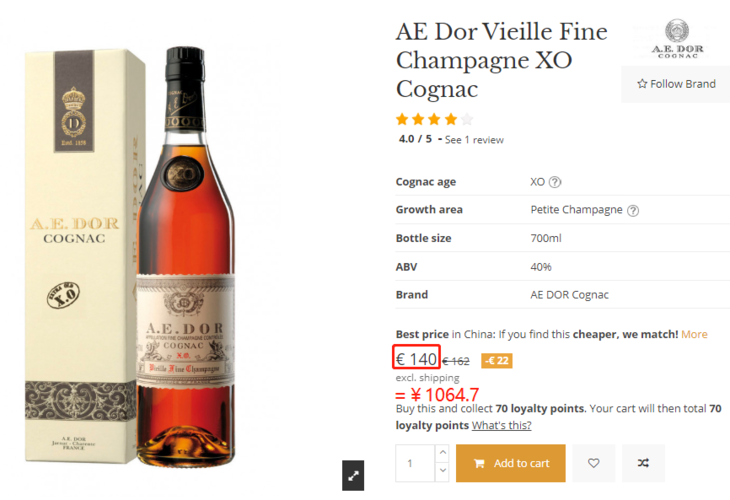Expand the product image to fullscreen
Image resolution: width=730 pixels, height=500 pixels.
tap(353, 476)
